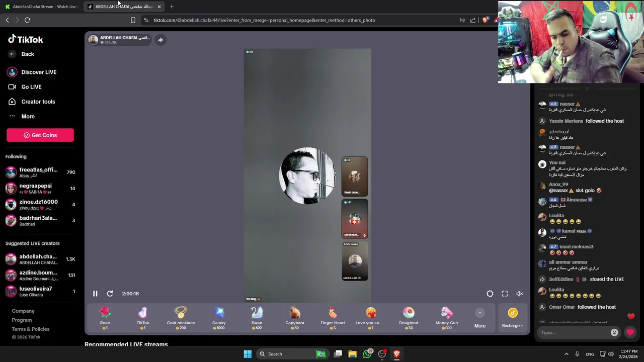Open the Recharge coins menu

pos(512,319)
